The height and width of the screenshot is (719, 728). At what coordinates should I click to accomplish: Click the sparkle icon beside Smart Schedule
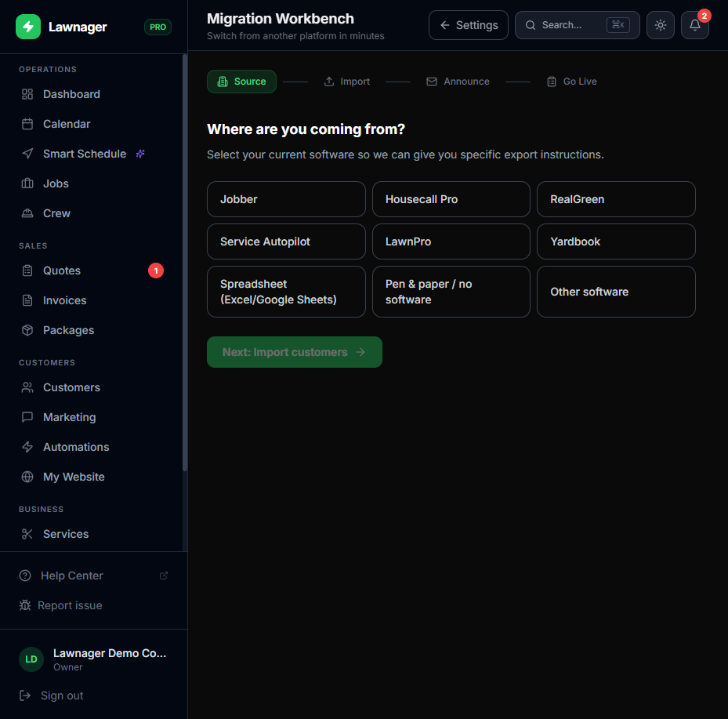pyautogui.click(x=140, y=154)
